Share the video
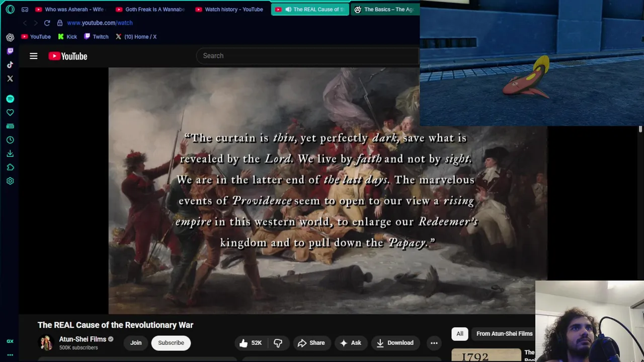 pos(311,343)
